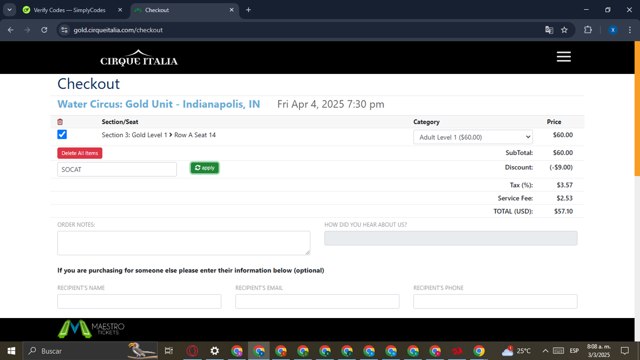
Task: Open the hamburger menu icon
Action: [x=564, y=57]
